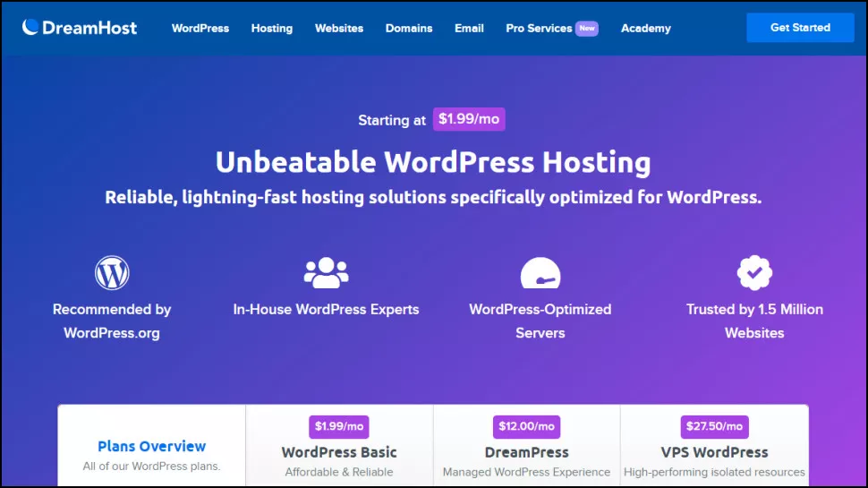Click 'In-House WordPress Experts' text
This screenshot has height=488, width=868.
click(x=326, y=310)
